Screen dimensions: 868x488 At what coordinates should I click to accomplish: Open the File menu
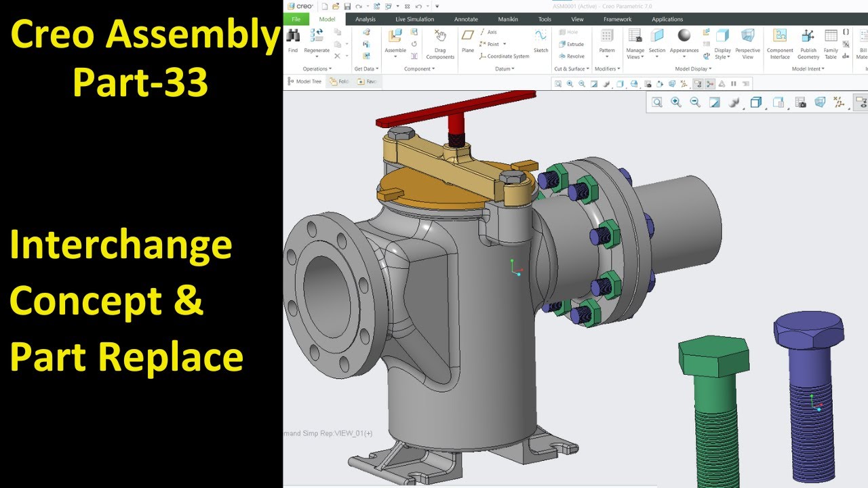pyautogui.click(x=296, y=19)
